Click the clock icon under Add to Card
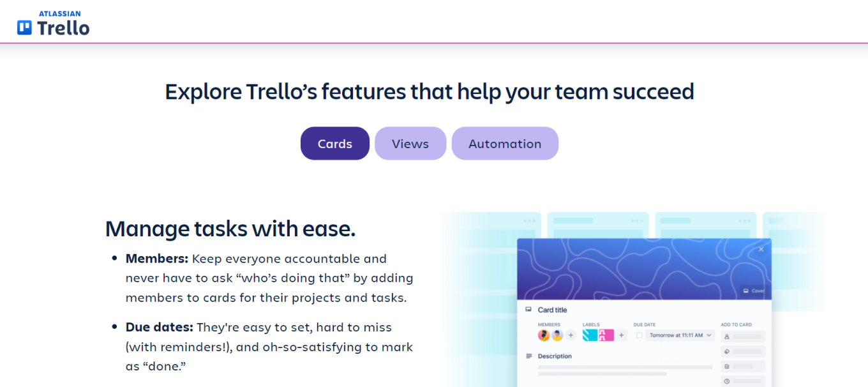The width and height of the screenshot is (868, 387). click(x=727, y=380)
